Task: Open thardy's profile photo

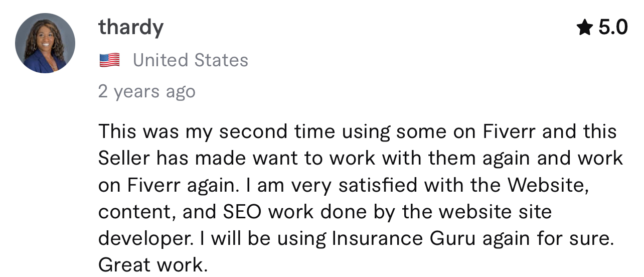Action: pyautogui.click(x=45, y=43)
